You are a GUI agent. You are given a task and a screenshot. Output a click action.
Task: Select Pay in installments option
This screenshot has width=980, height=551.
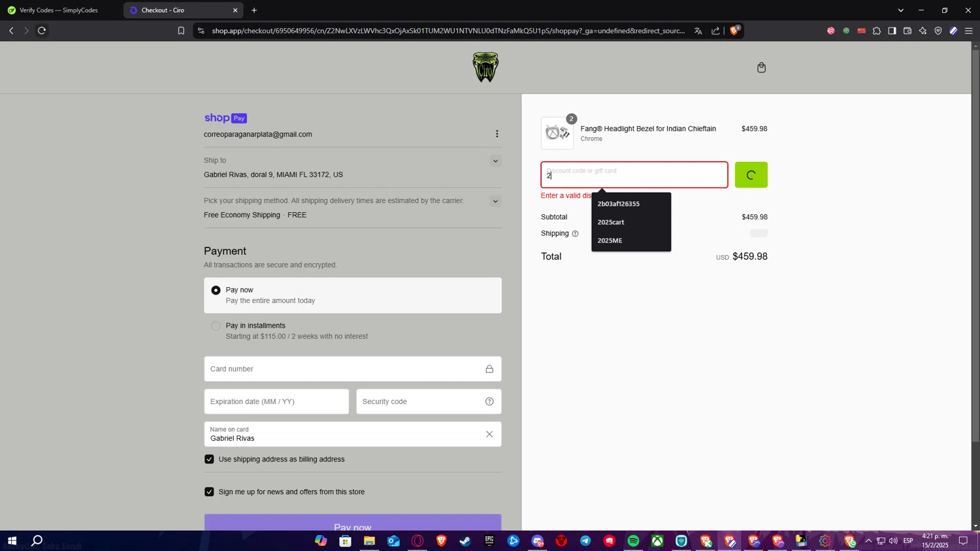(353, 331)
